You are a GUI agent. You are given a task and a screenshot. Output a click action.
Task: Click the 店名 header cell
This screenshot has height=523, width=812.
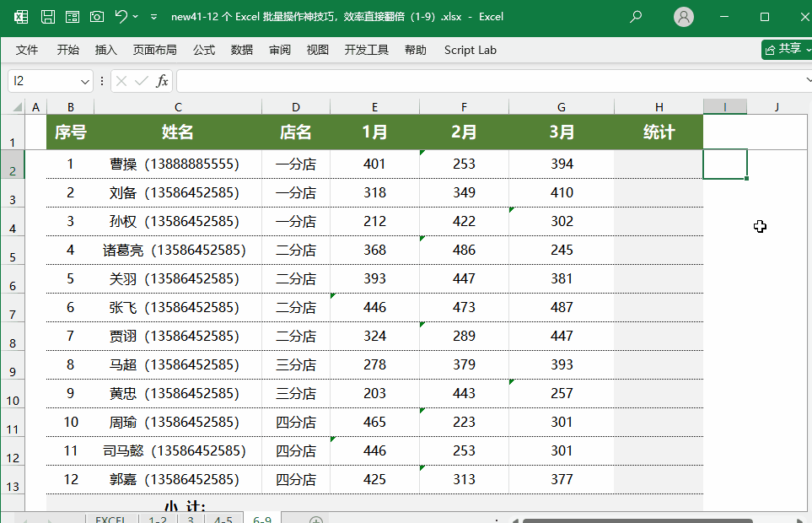coord(296,132)
